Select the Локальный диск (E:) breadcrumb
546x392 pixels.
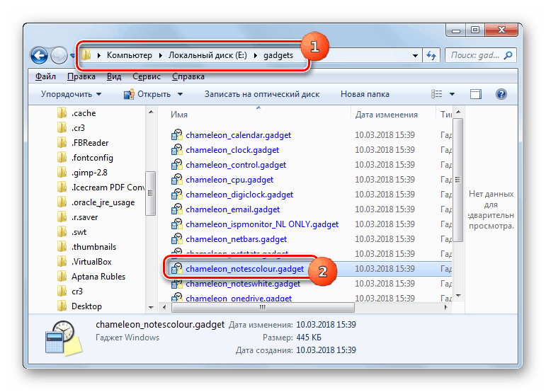tap(207, 55)
